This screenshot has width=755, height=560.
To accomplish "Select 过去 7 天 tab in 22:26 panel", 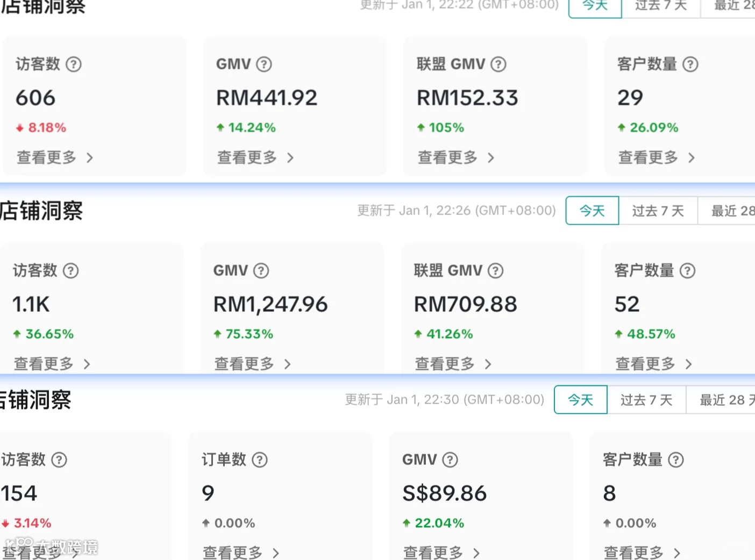I will click(658, 211).
